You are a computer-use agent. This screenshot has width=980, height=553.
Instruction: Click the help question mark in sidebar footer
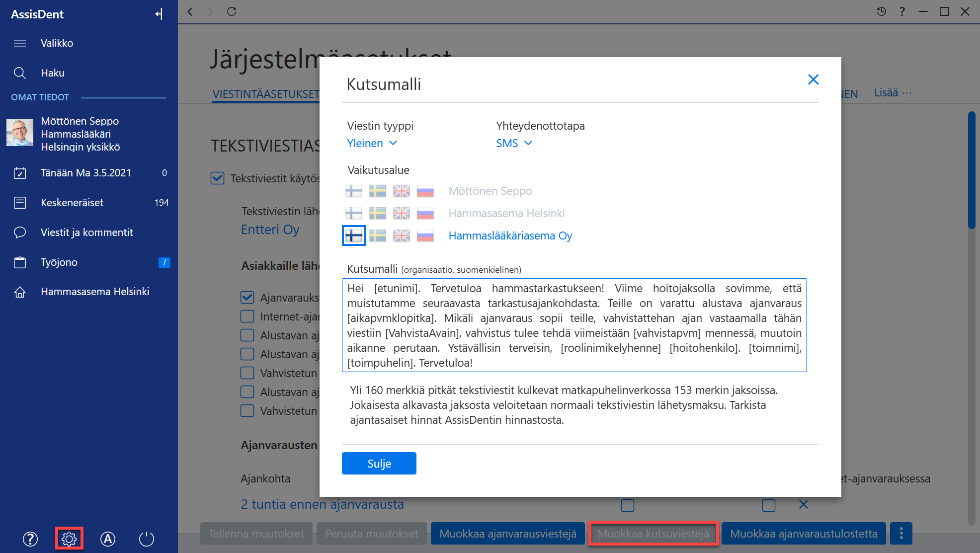click(x=30, y=539)
